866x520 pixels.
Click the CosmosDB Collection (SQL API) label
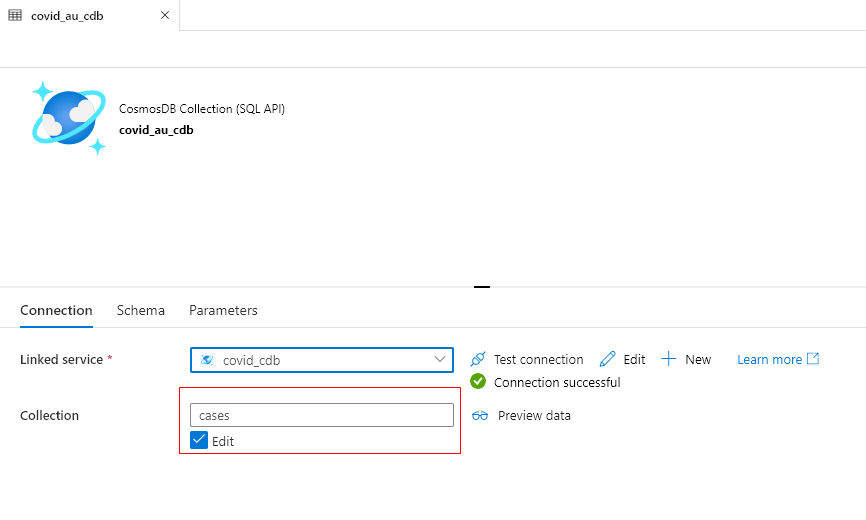(202, 109)
